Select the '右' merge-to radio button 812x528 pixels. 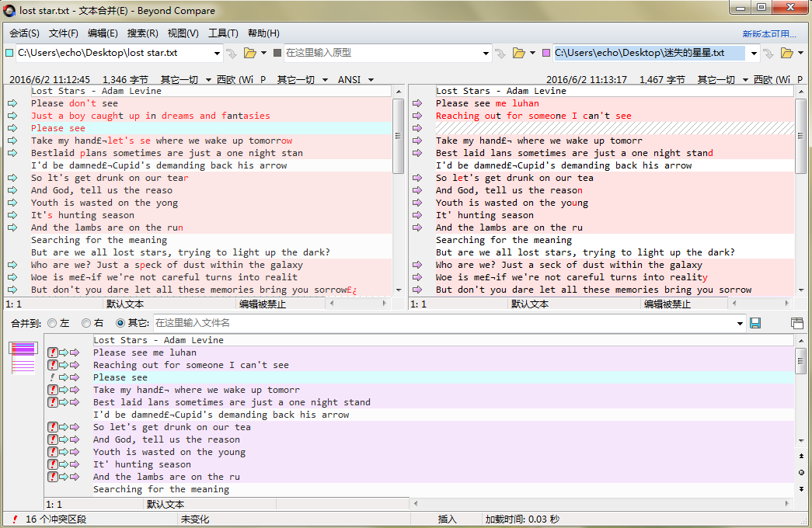(86, 323)
